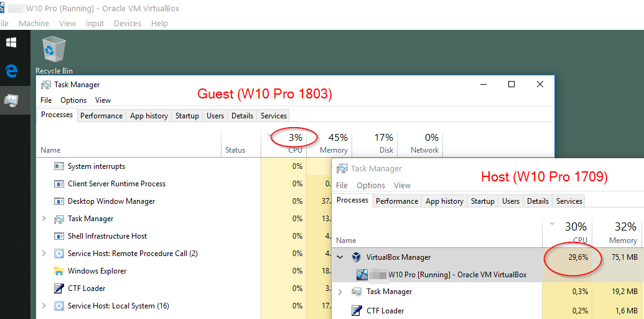The height and width of the screenshot is (319, 644).
Task: Switch to guest Startup tab
Action: 187,116
